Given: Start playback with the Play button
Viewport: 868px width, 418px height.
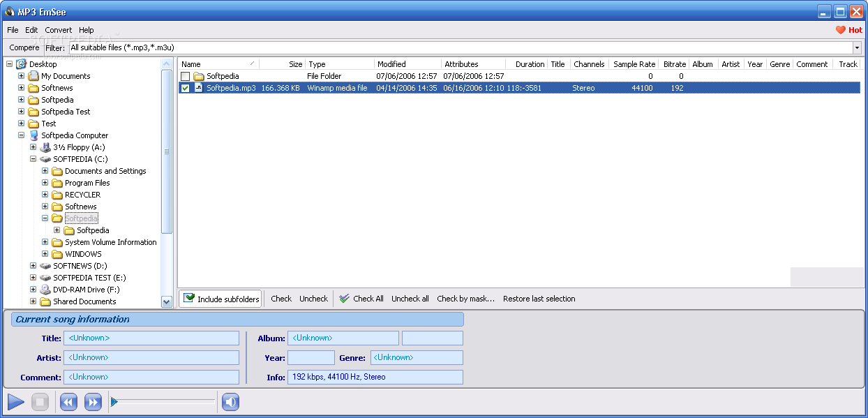Looking at the screenshot, I should (x=16, y=402).
